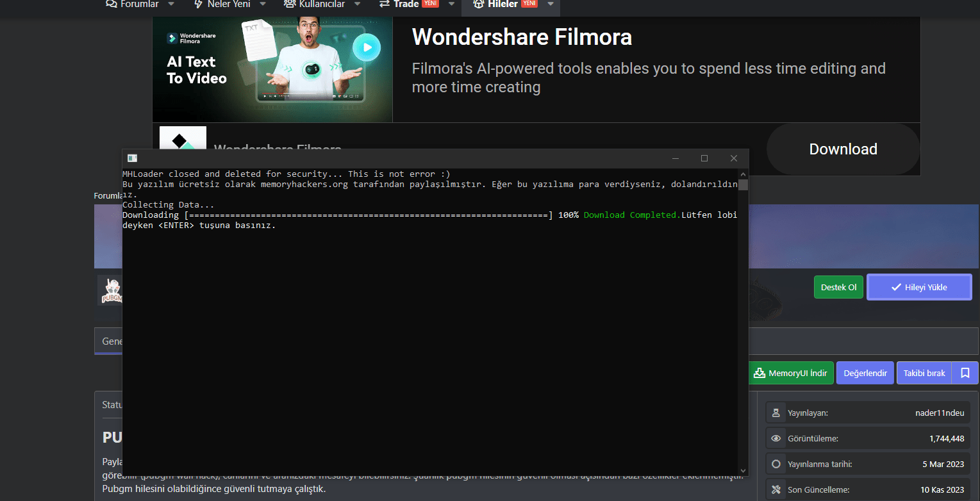Click the publish date 5 Mar 2023

pyautogui.click(x=943, y=464)
